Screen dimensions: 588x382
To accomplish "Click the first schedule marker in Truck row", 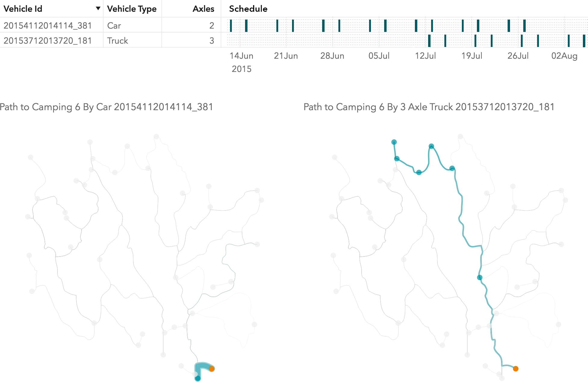I will (429, 41).
